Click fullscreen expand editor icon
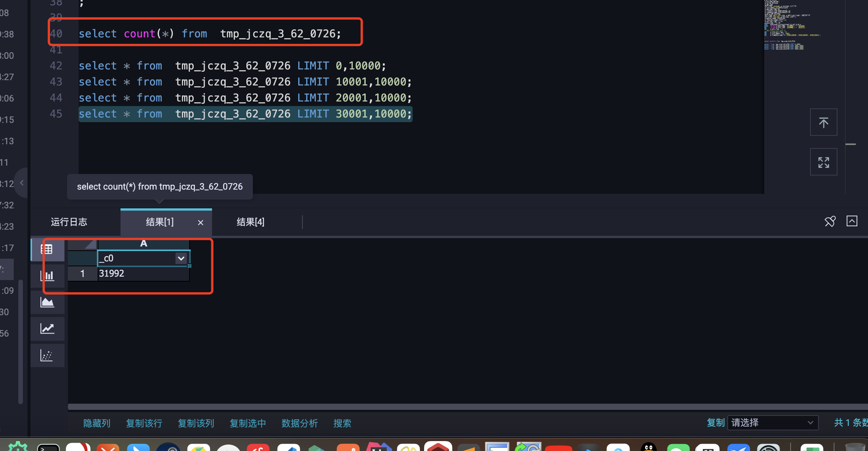The image size is (868, 451). [x=823, y=162]
